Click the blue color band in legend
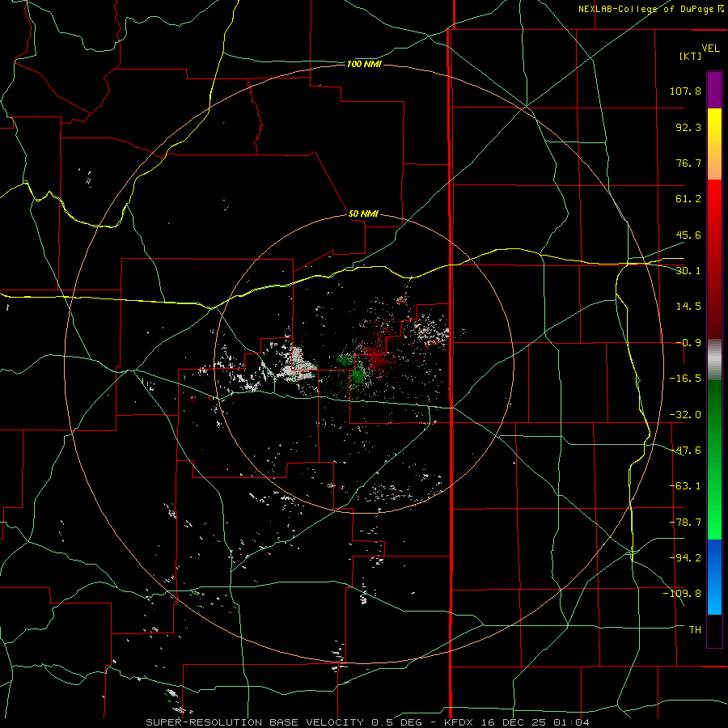This screenshot has width=728, height=728. tap(714, 577)
